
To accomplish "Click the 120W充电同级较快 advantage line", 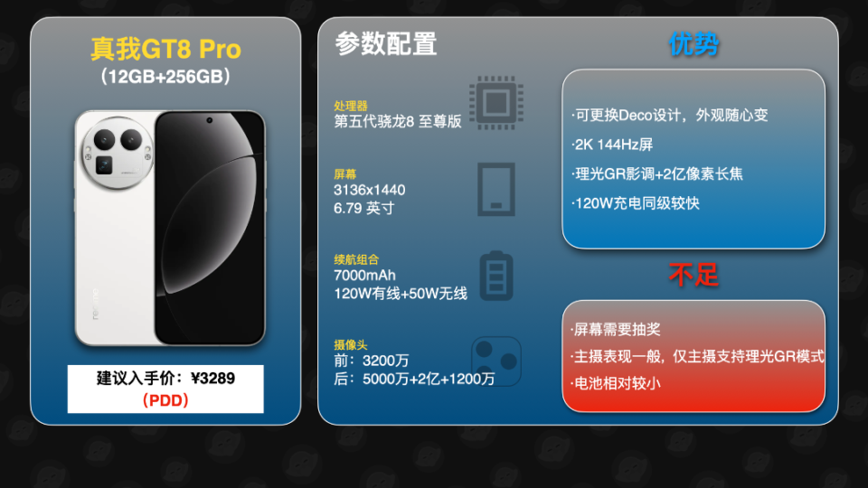I will click(x=636, y=203).
